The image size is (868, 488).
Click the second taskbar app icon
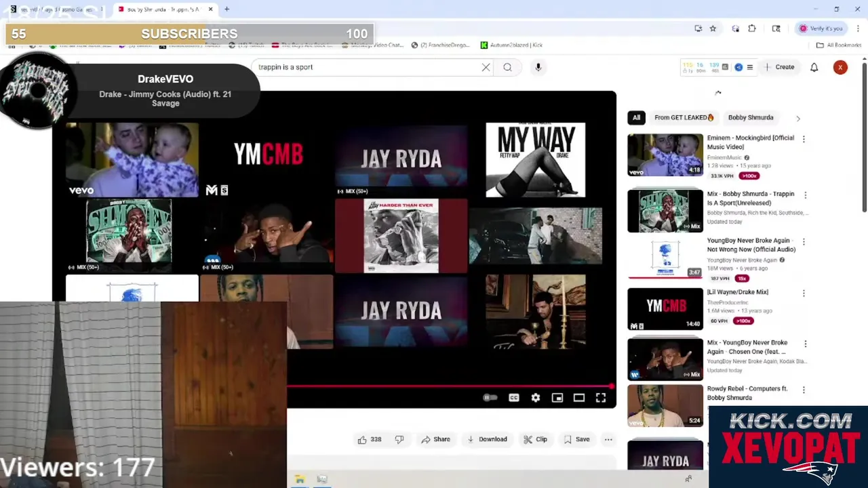pyautogui.click(x=322, y=479)
